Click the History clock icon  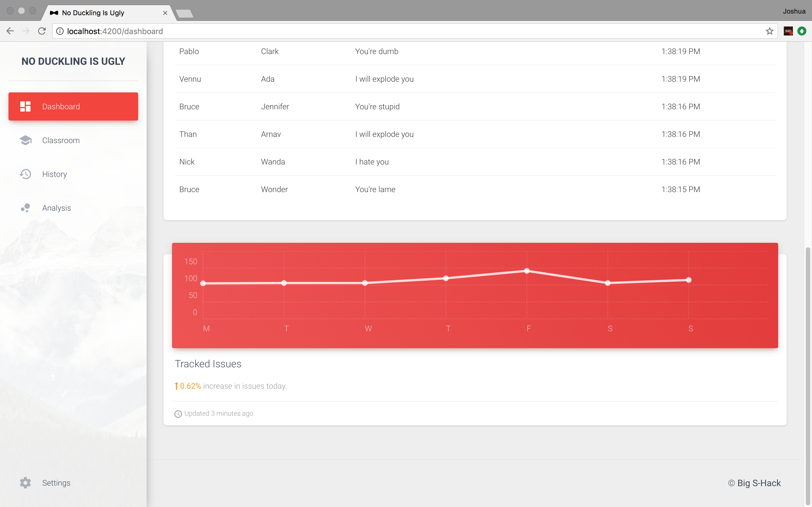click(25, 174)
